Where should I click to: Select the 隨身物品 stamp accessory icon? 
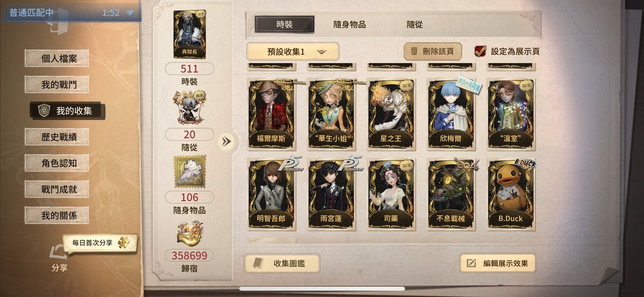189,171
